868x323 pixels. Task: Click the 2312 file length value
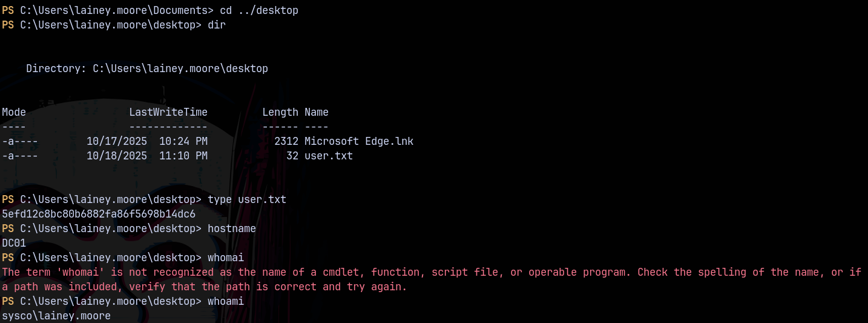tap(286, 141)
